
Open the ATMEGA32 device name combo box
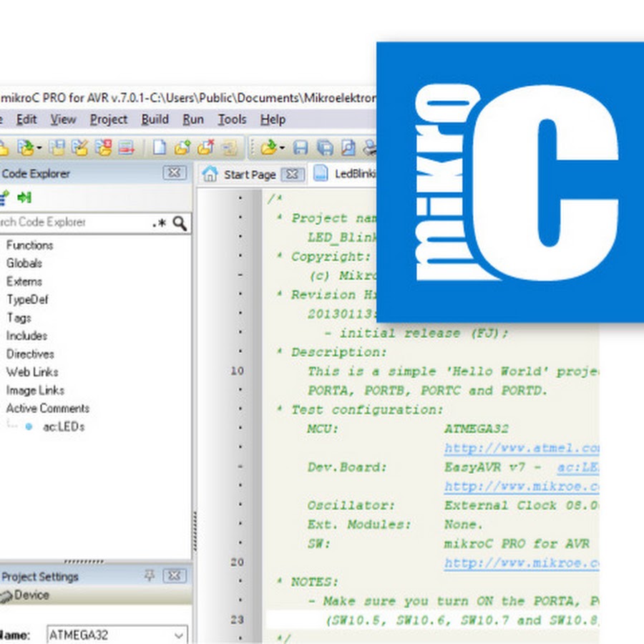click(117, 635)
